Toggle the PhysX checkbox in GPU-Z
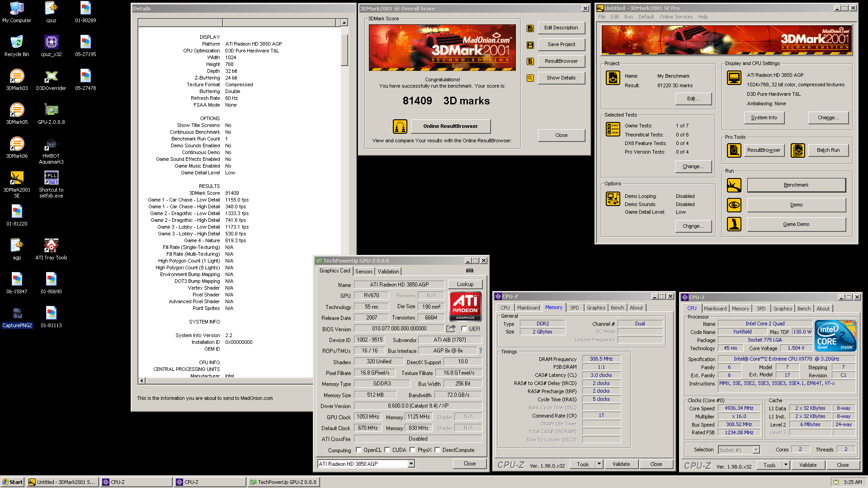The width and height of the screenshot is (868, 488). [x=412, y=450]
